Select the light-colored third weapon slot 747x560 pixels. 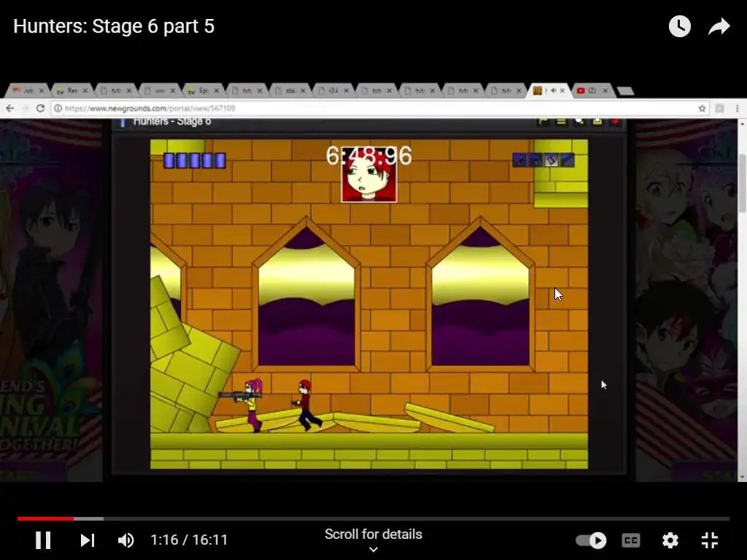click(551, 160)
